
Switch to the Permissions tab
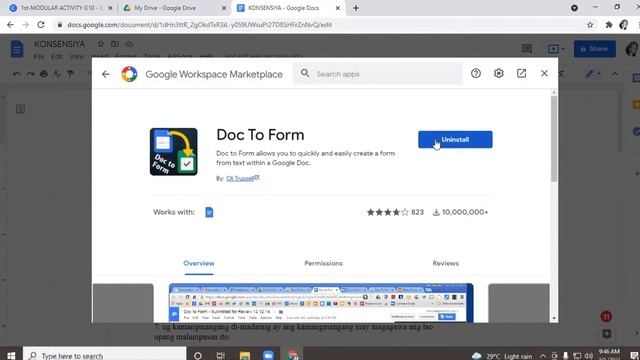coord(324,263)
